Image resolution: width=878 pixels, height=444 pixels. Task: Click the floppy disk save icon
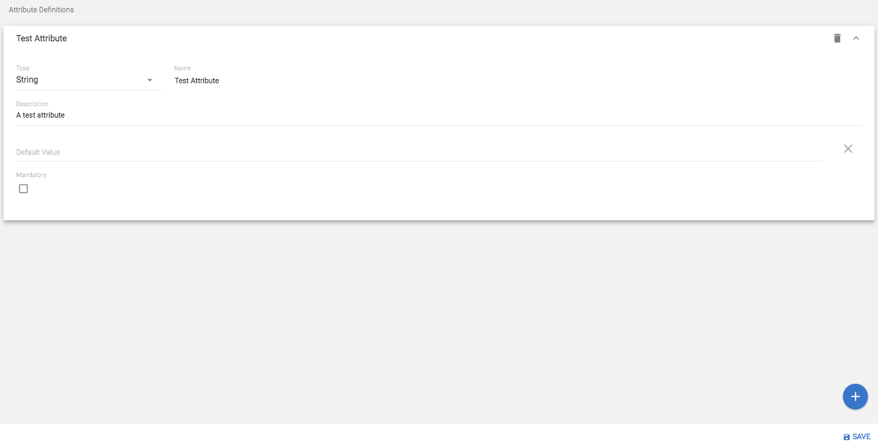(847, 437)
